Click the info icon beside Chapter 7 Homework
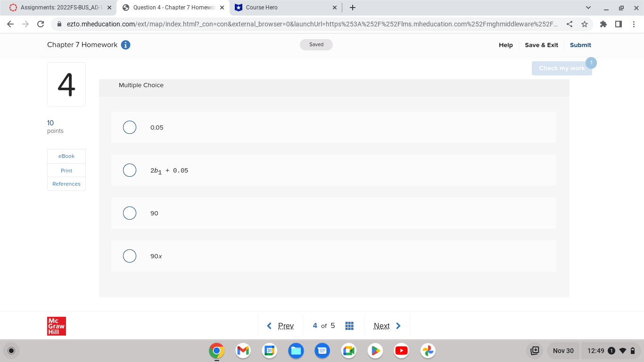 [125, 45]
